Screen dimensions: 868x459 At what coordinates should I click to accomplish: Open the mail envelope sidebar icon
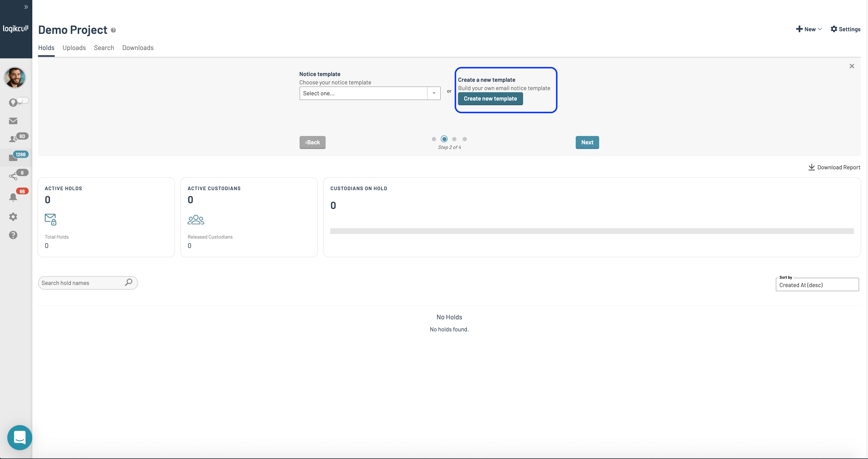point(13,121)
